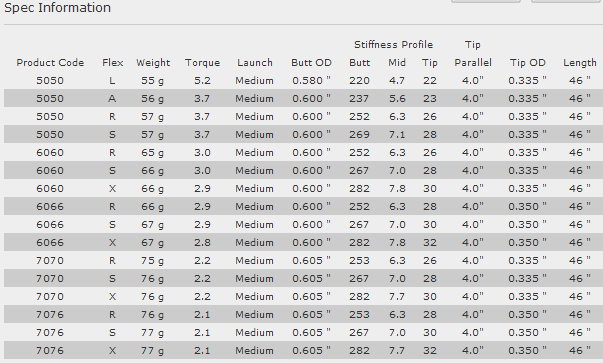This screenshot has height=363, width=603.
Task: Select flex "X" in the 7076 row
Action: pos(112,351)
